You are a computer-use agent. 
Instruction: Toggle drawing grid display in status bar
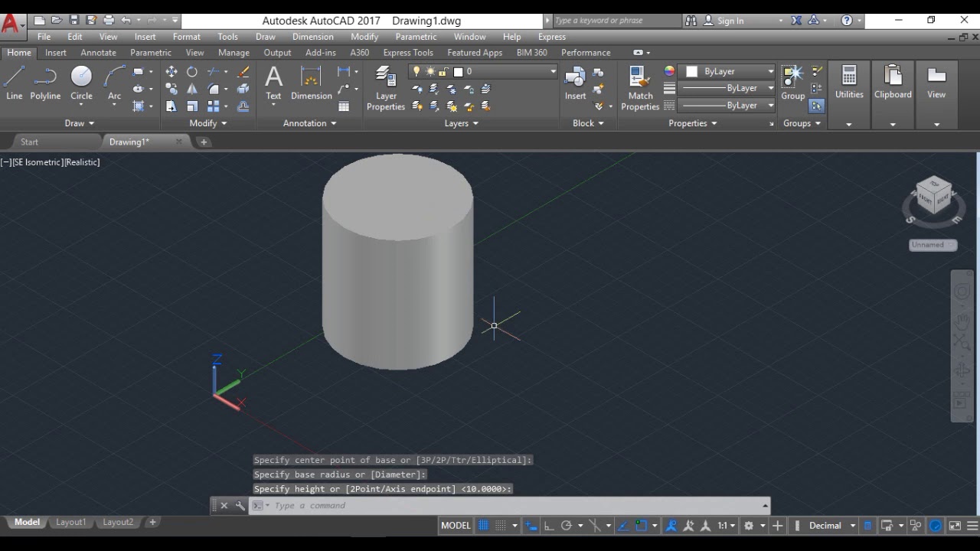pyautogui.click(x=484, y=526)
